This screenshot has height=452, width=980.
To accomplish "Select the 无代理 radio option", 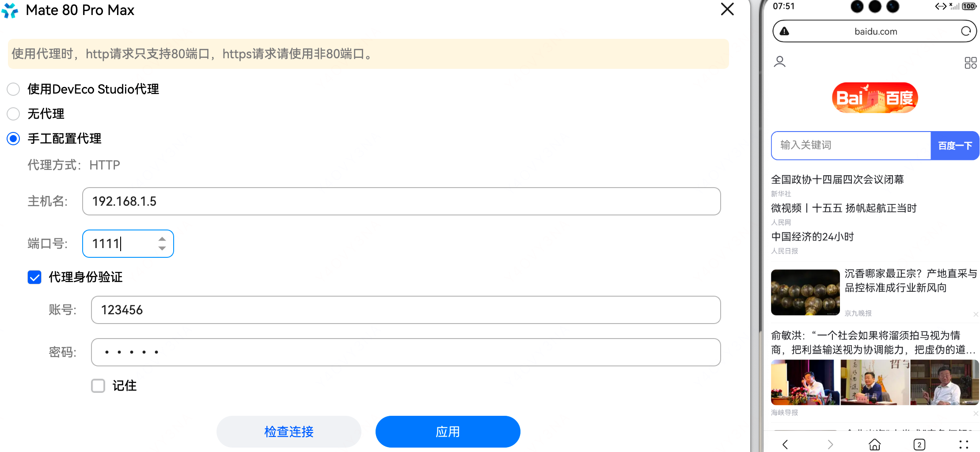I will pyautogui.click(x=14, y=114).
